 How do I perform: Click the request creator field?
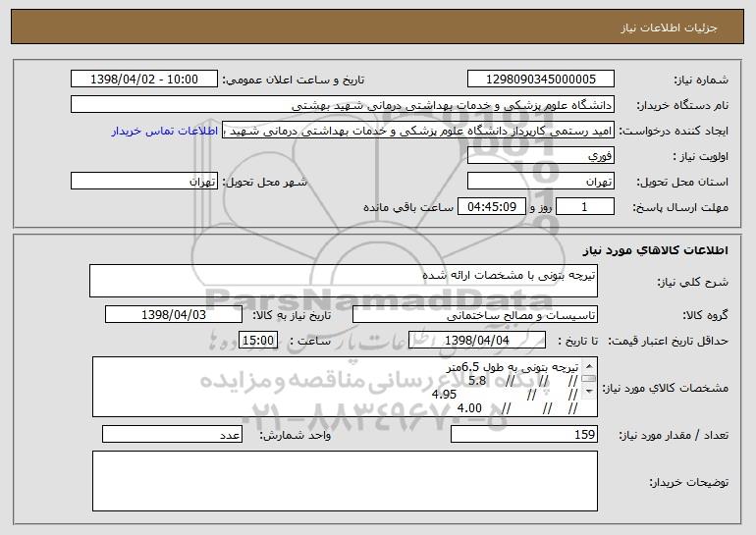pos(418,130)
